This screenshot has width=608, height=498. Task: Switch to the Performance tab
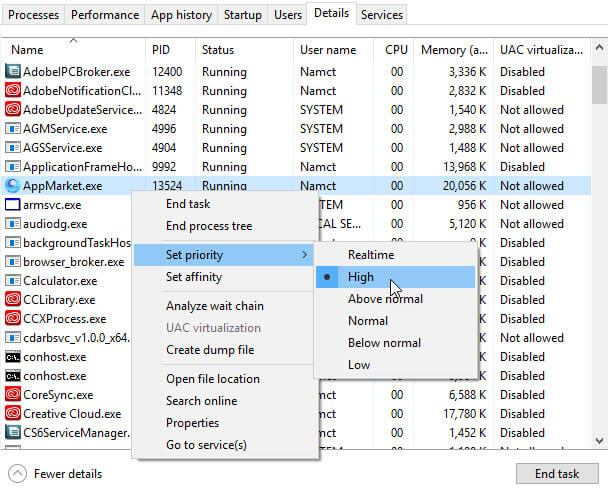105,15
